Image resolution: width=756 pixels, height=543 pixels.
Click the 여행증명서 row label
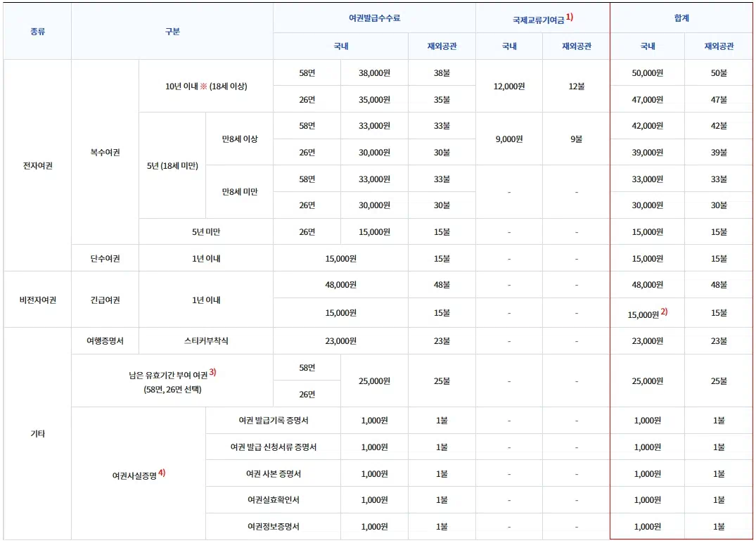coord(105,340)
